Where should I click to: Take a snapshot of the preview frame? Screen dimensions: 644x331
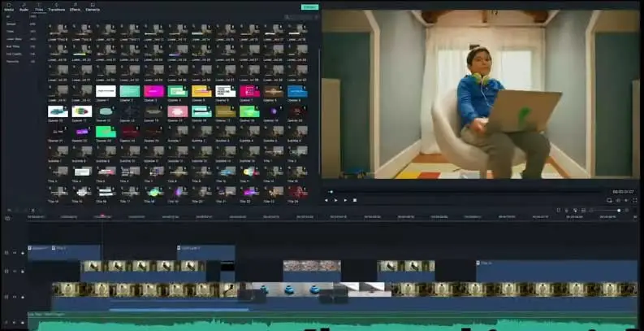pyautogui.click(x=619, y=200)
